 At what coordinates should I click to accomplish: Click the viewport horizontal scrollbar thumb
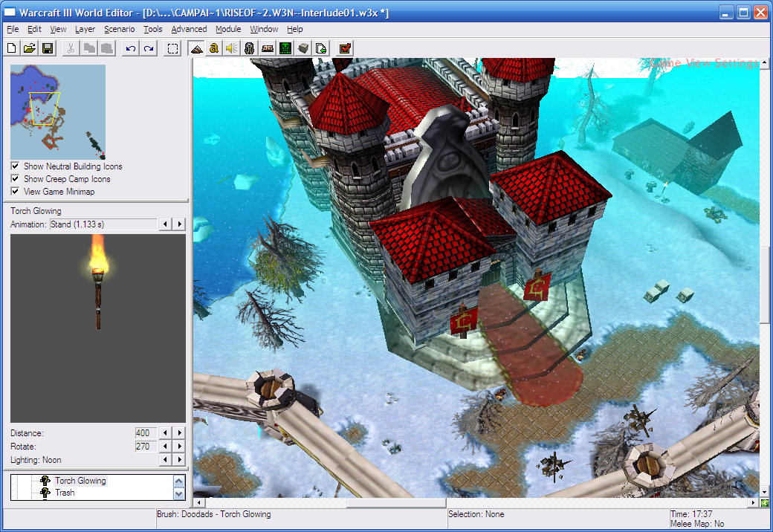[396, 503]
